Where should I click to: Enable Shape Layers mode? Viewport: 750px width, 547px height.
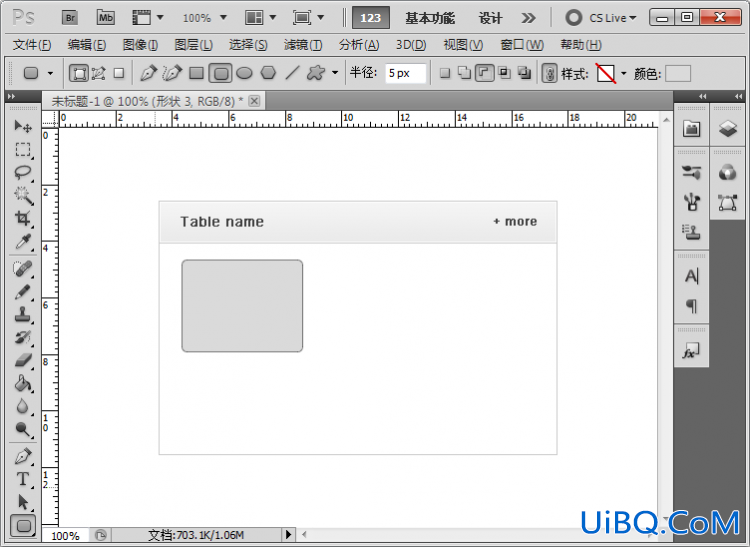click(x=79, y=74)
